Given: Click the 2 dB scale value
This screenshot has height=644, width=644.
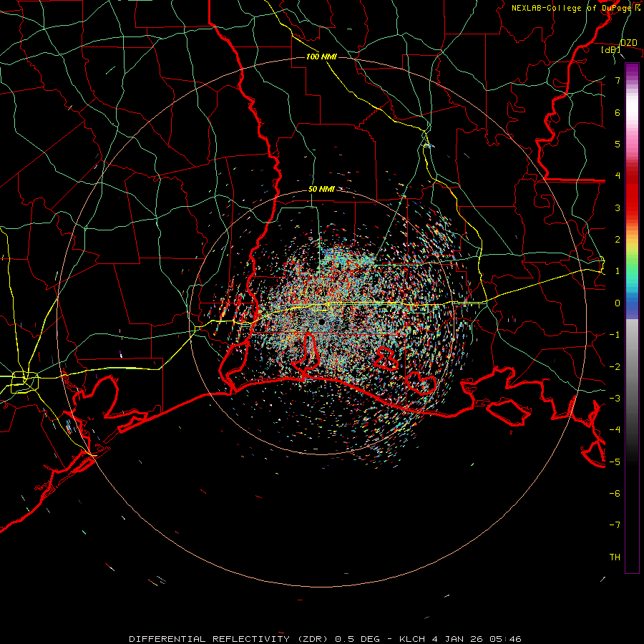Looking at the screenshot, I should (x=618, y=240).
